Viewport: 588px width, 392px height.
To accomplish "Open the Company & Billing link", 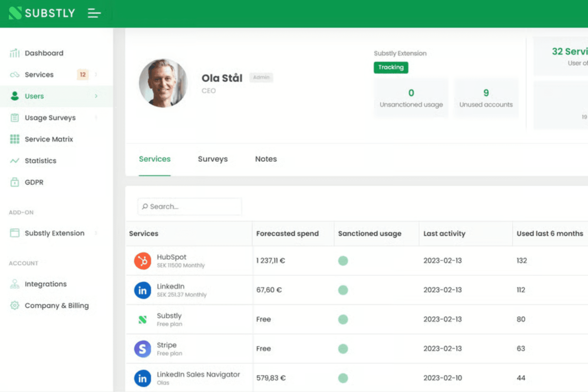I will (x=56, y=306).
